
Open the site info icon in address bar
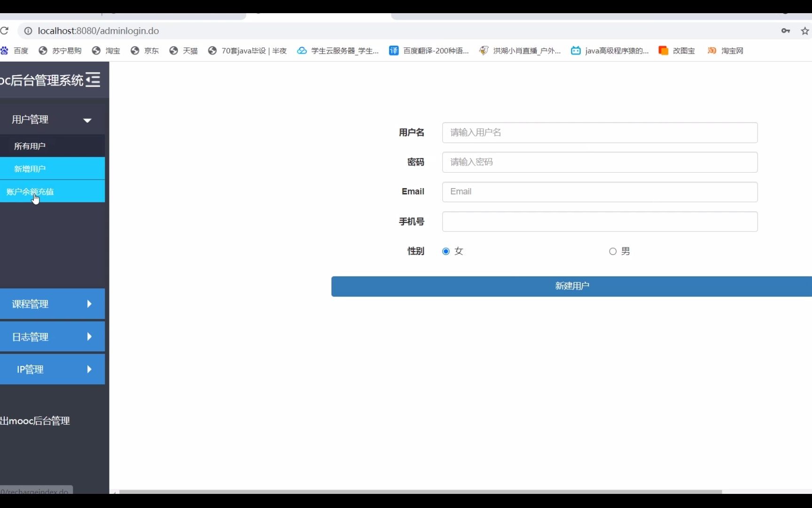pyautogui.click(x=28, y=31)
